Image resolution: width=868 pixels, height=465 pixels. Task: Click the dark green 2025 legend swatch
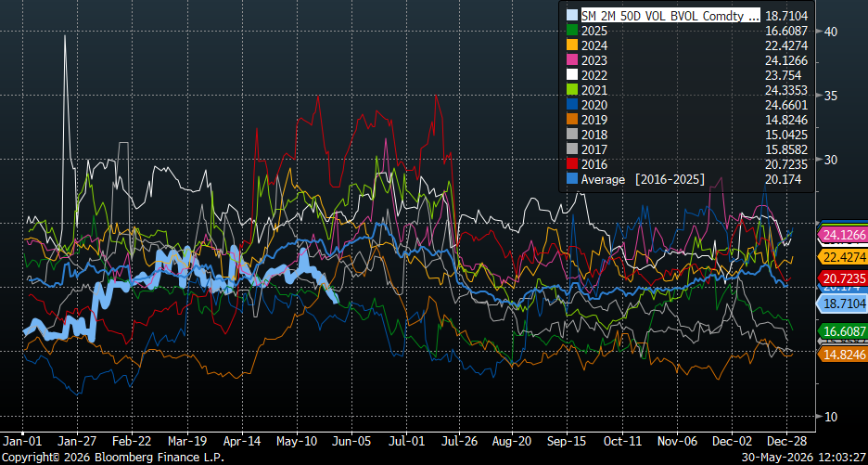point(570,31)
